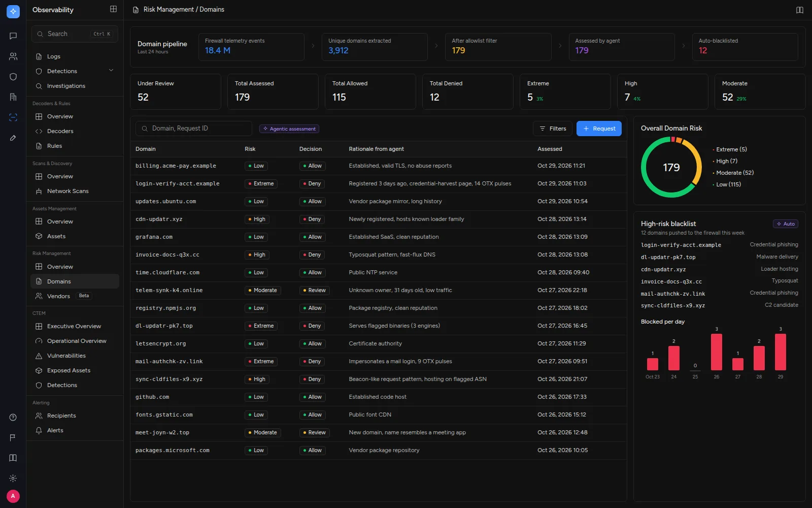The image size is (812, 508).
Task: Open the book icon in left rail
Action: click(13, 458)
